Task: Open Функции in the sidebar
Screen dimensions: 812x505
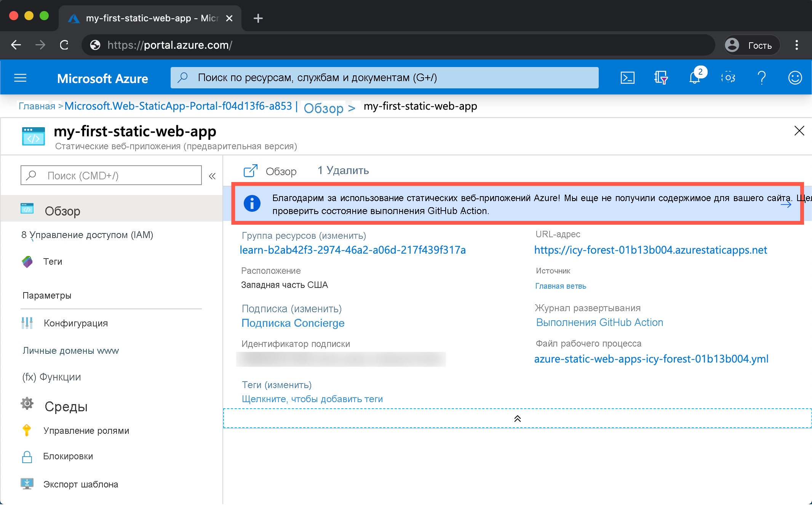Action: [x=51, y=377]
